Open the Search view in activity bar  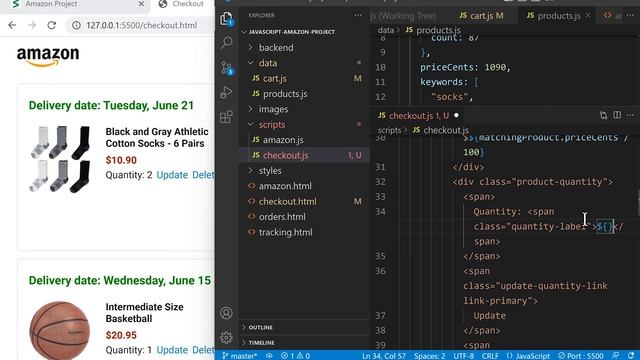pyautogui.click(x=226, y=42)
